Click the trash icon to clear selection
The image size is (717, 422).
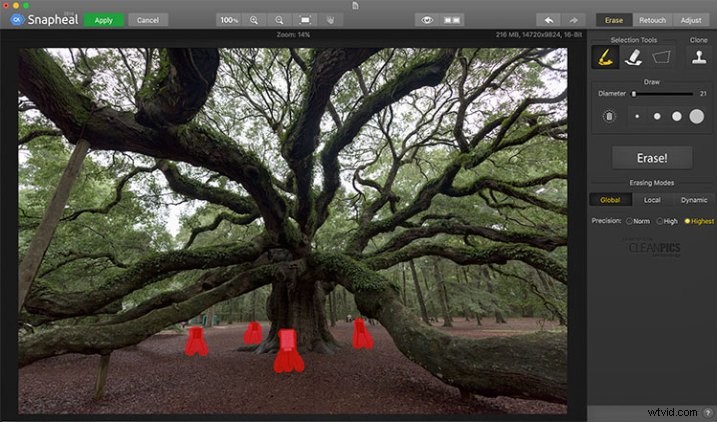(x=609, y=117)
